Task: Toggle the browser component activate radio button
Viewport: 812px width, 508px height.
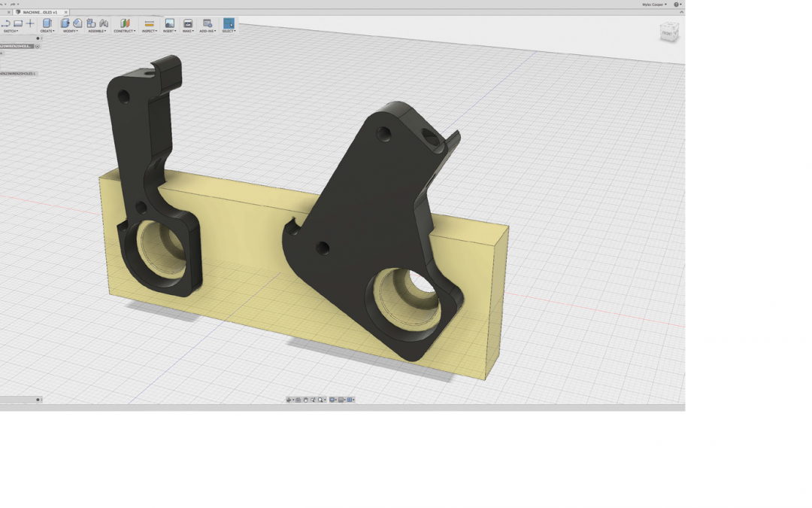Action: 38,46
